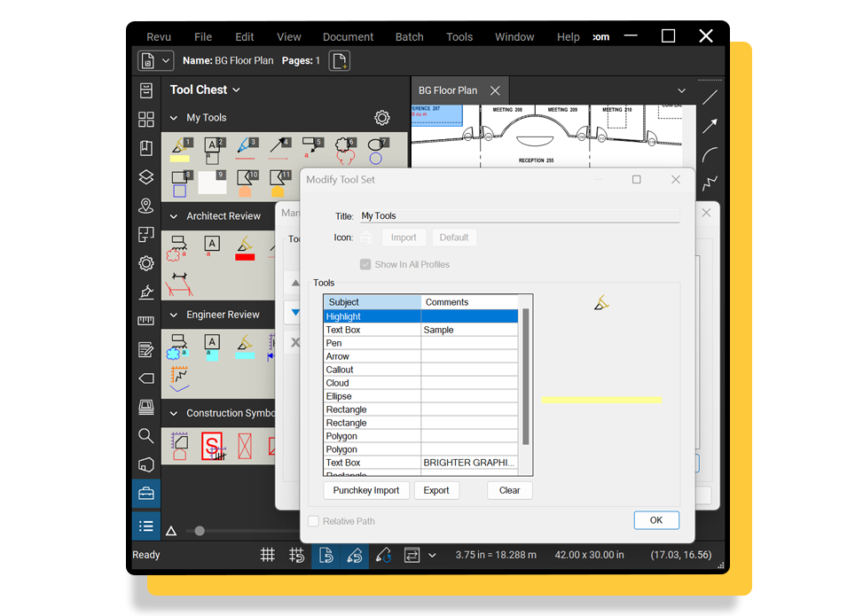Open the document tabs dropdown chevron

[x=681, y=90]
